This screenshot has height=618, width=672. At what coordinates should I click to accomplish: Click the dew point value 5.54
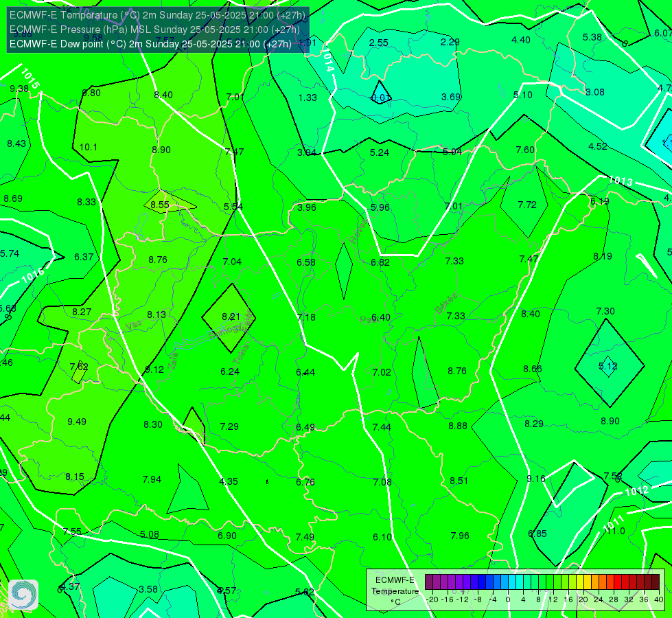point(233,207)
